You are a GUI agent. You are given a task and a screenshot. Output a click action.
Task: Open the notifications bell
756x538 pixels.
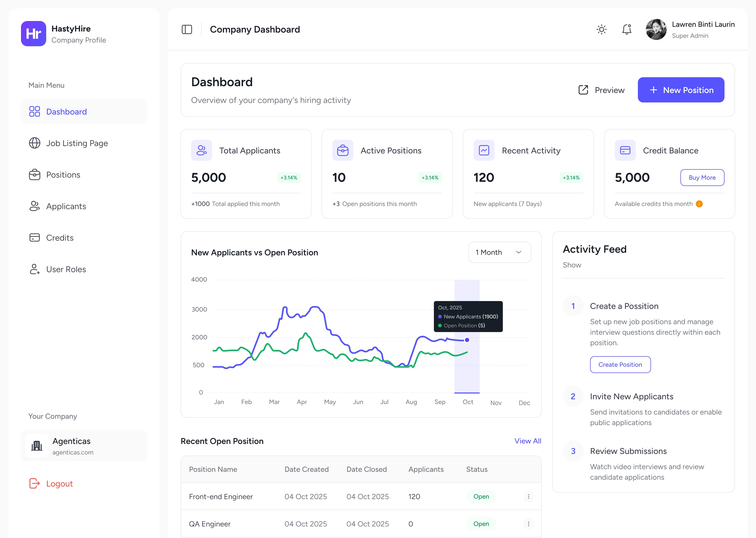(626, 29)
